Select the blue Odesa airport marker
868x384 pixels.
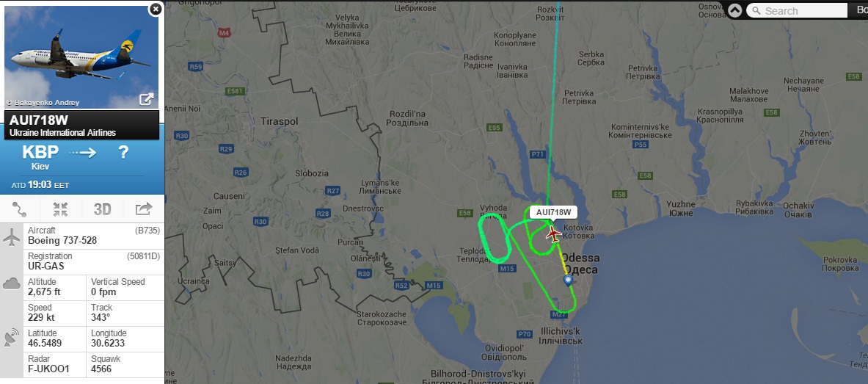568,280
